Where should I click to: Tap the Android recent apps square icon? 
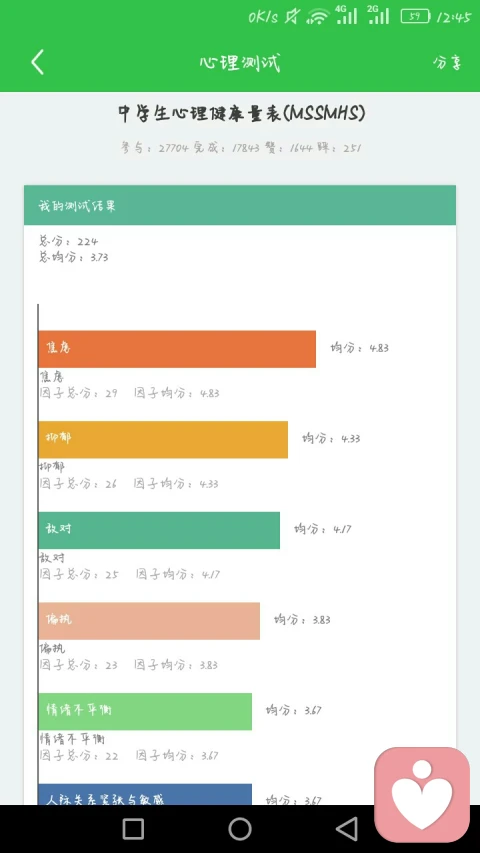click(x=133, y=829)
